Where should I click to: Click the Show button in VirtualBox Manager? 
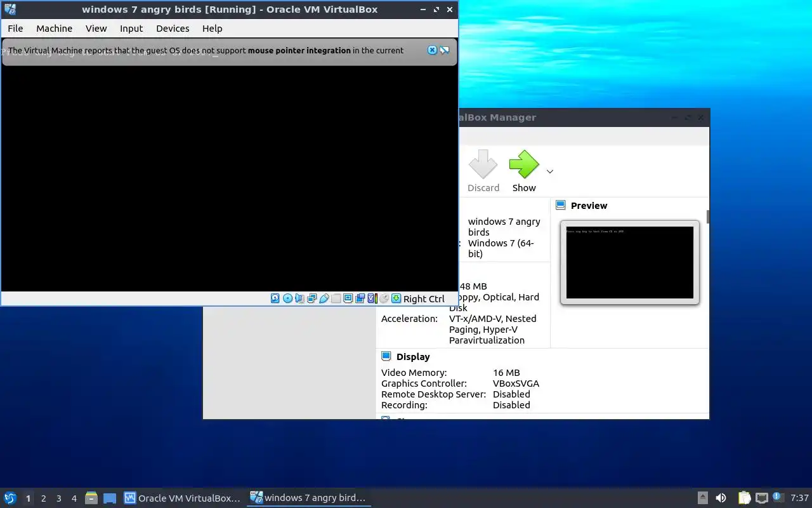pos(524,171)
